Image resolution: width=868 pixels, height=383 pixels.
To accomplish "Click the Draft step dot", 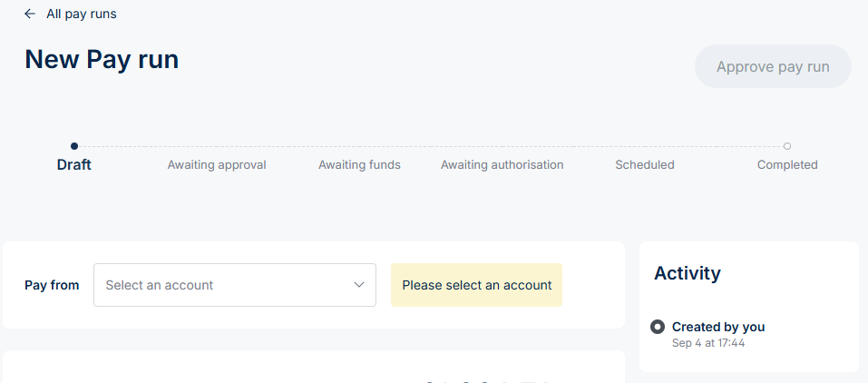I will coord(74,145).
